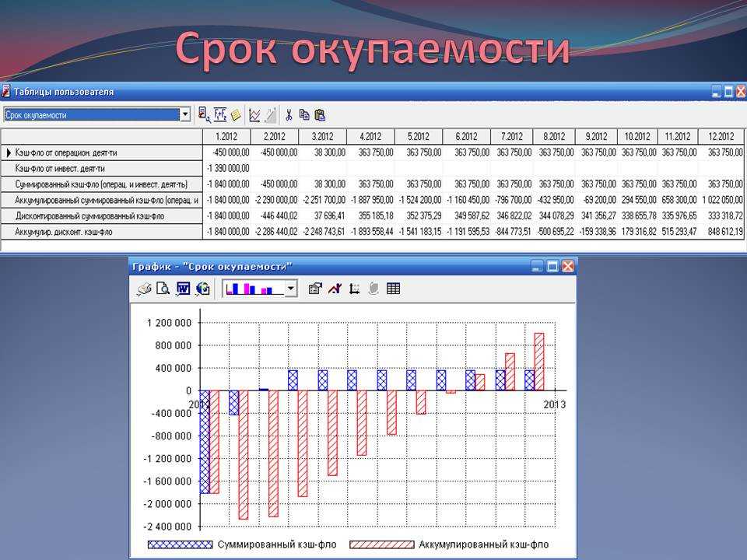This screenshot has height=560, width=747.
Task: Show the chart data table grid icon
Action: point(393,289)
